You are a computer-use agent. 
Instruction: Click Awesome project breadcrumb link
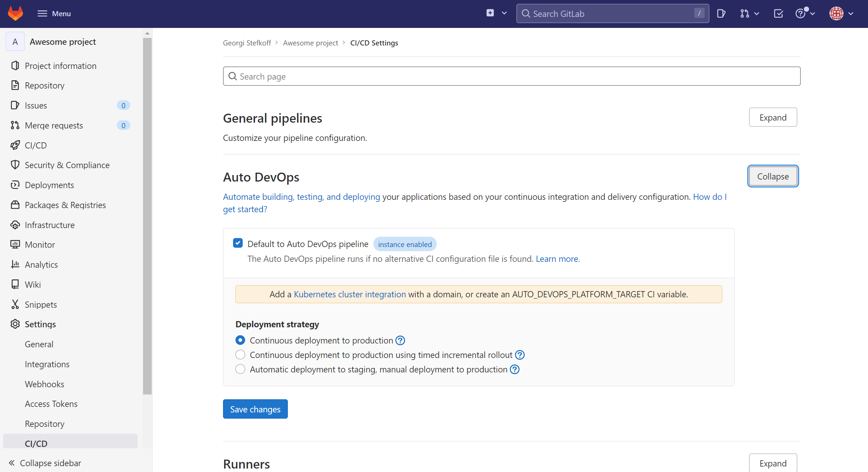click(x=310, y=43)
